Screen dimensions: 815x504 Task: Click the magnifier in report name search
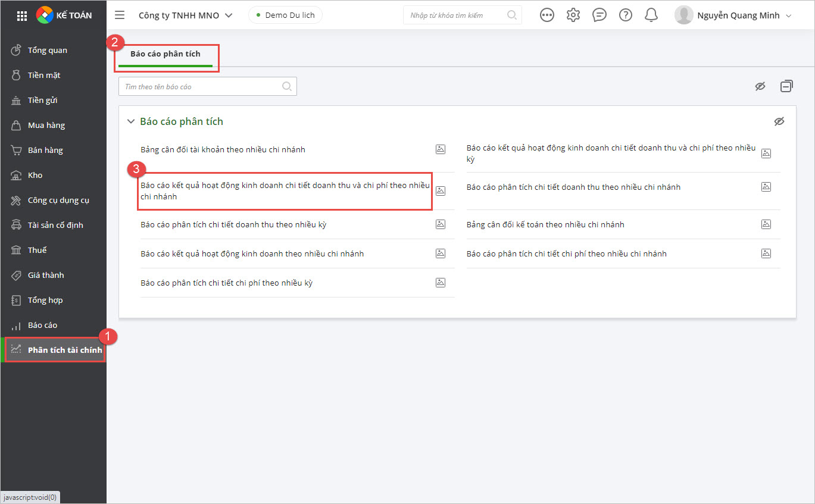click(x=287, y=87)
